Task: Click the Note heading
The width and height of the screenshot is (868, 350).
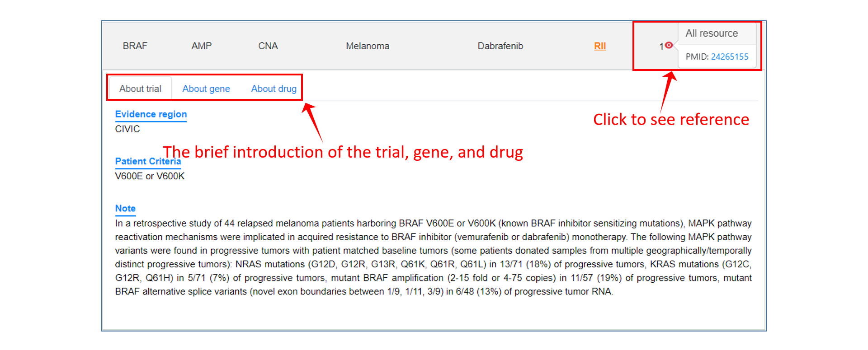Action: click(125, 208)
